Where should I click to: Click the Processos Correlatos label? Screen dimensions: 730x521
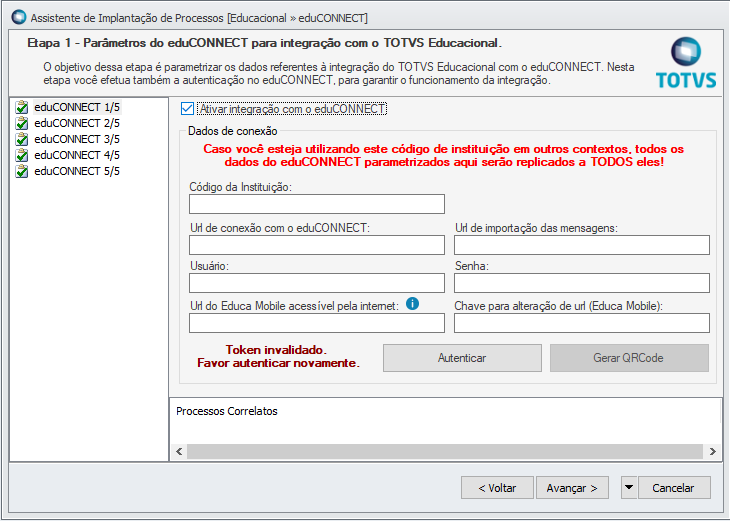click(227, 411)
